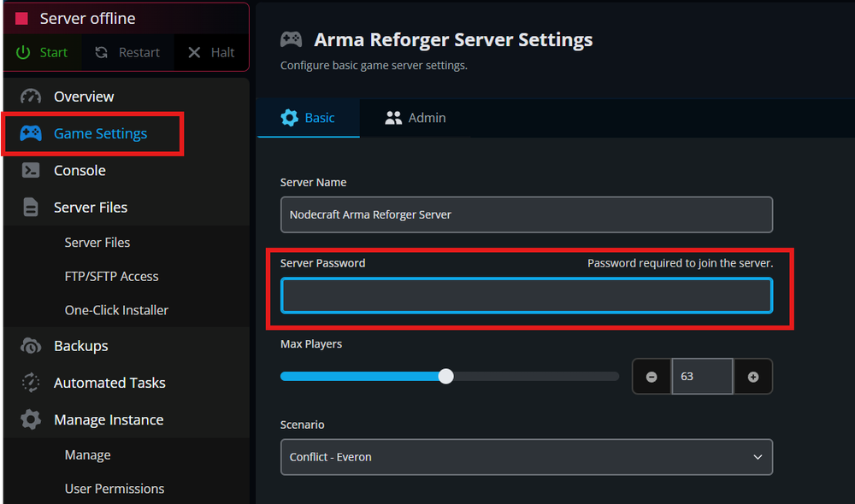Click the Basic tab gear icon
Viewport: 855px width, 504px height.
(x=290, y=118)
